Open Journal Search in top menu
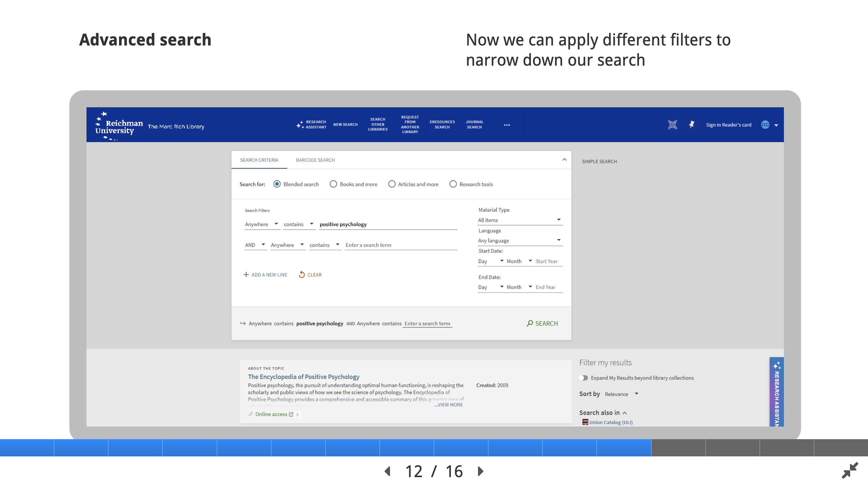 (x=474, y=125)
